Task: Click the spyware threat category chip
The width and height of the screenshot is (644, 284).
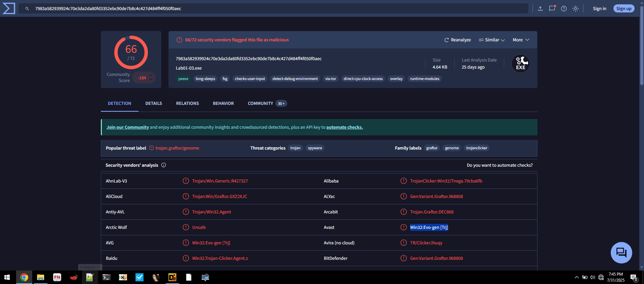Action: coord(315,148)
